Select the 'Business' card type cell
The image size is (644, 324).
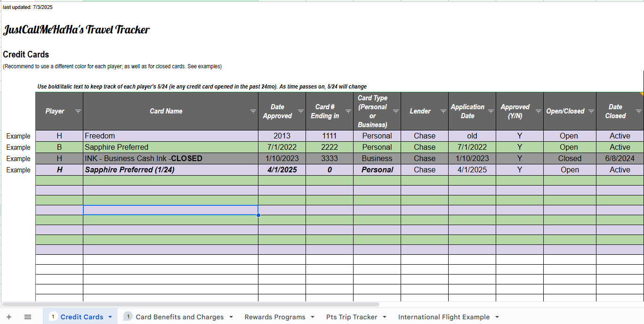(377, 158)
